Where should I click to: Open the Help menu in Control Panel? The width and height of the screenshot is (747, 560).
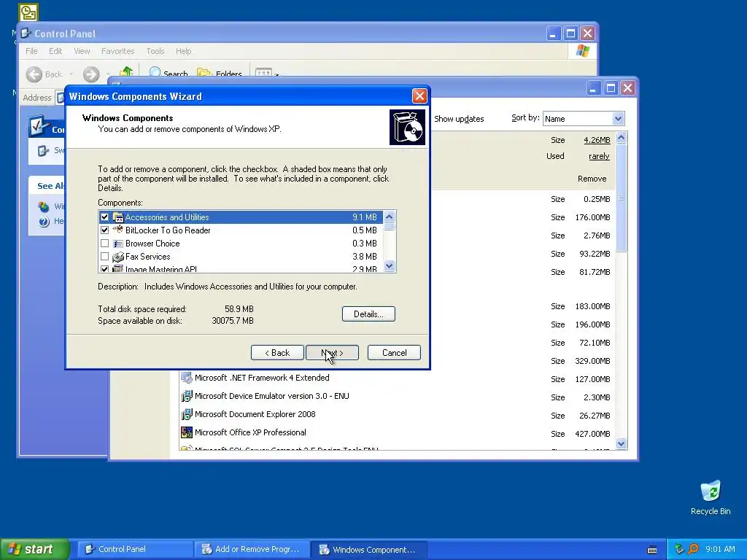click(x=183, y=51)
